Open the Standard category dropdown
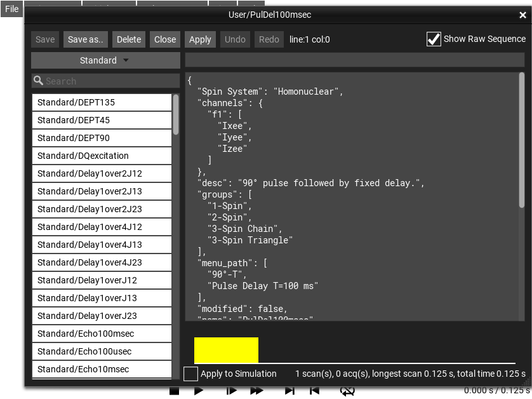Viewport: 532px width, 399px height. pyautogui.click(x=105, y=60)
